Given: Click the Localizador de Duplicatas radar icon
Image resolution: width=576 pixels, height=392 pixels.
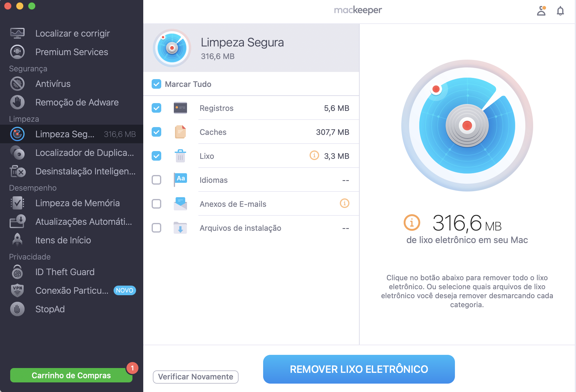Looking at the screenshot, I should tap(17, 153).
